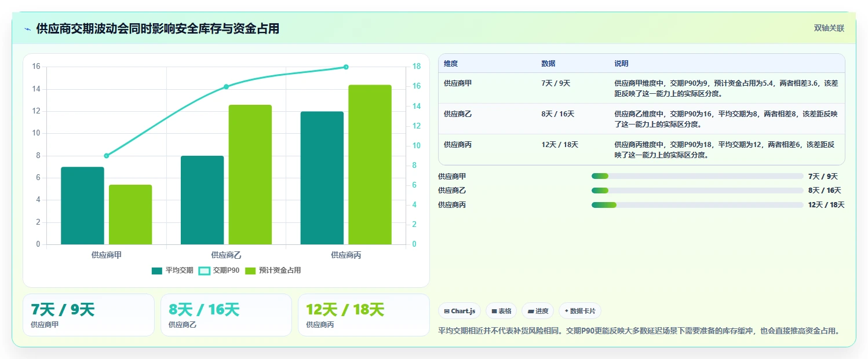The width and height of the screenshot is (868, 359).
Task: Click the 供应商丙 progress bar
Action: click(697, 205)
